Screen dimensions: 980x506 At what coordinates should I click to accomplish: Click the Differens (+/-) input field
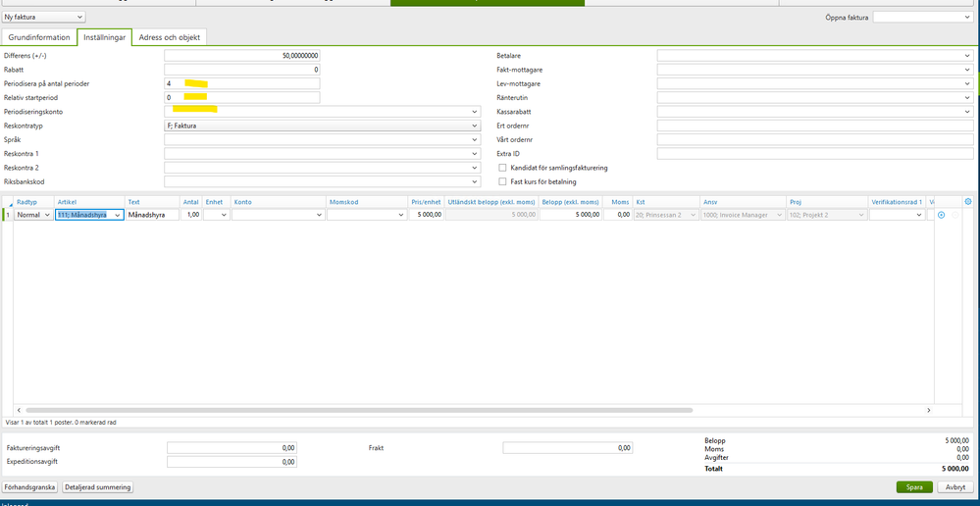click(x=242, y=56)
